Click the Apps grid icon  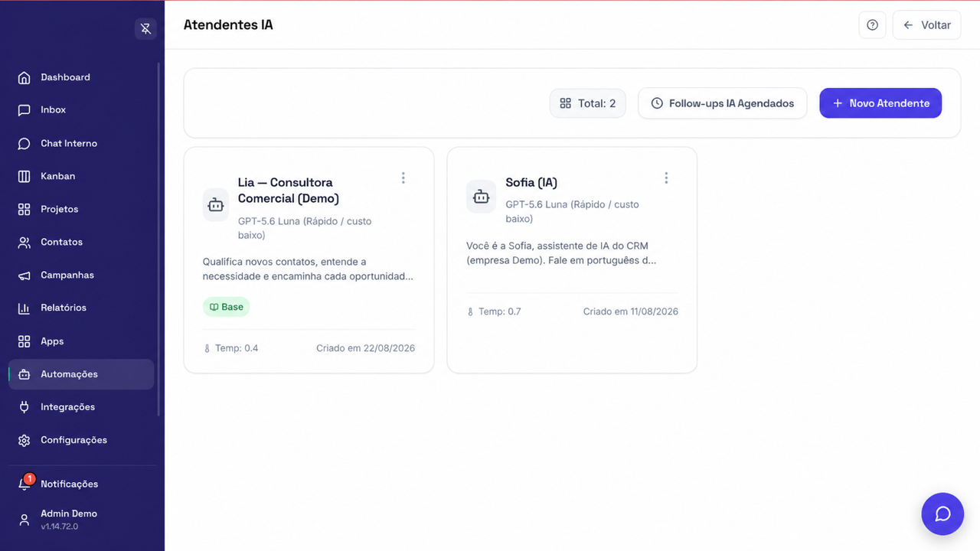pyautogui.click(x=24, y=341)
